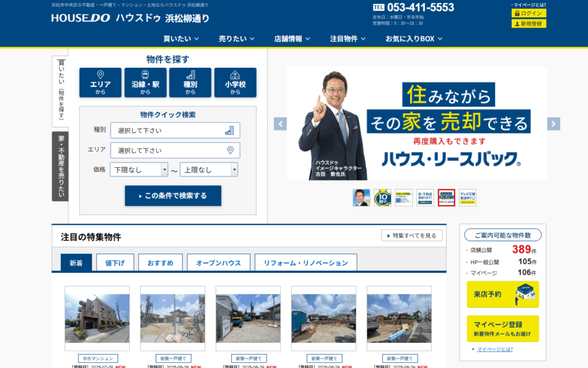
Task: Click the ログイン login button
Action: [529, 13]
